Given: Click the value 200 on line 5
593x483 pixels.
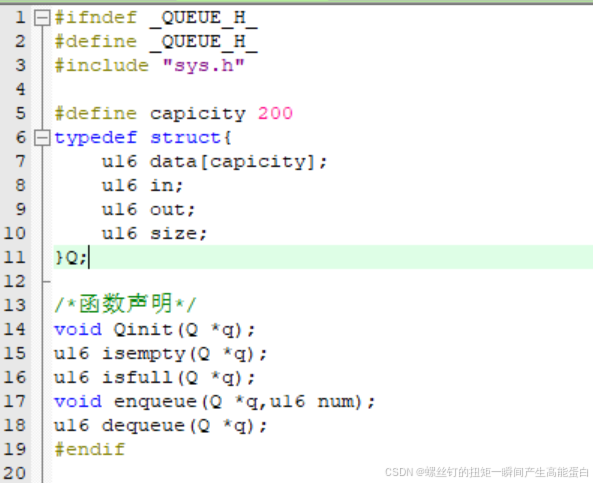Looking at the screenshot, I should point(275,113).
